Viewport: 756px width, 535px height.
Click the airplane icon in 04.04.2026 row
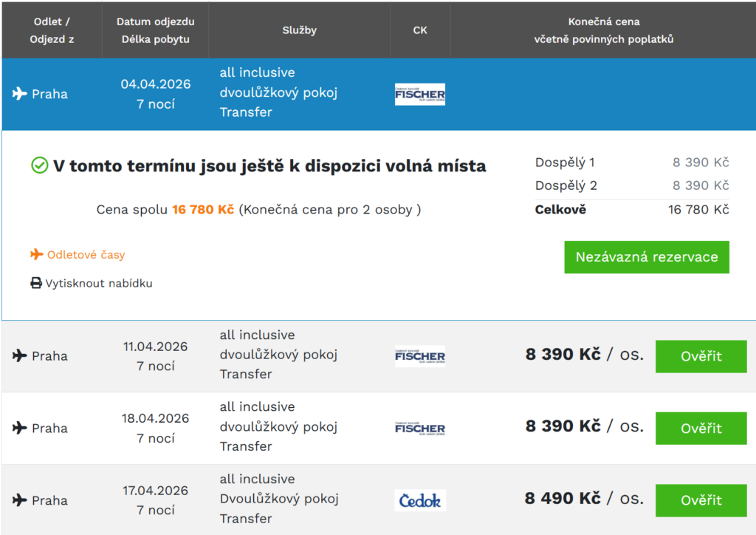coord(20,94)
